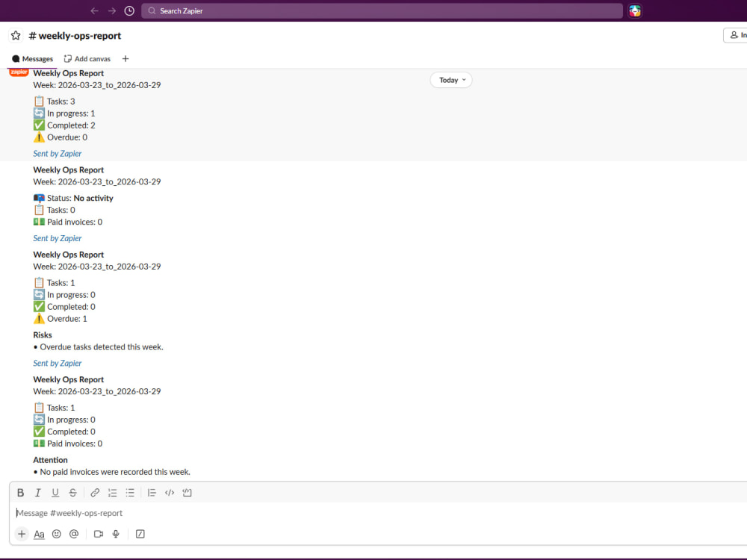
Task: Open the workspace avatar icon in top bar
Action: 634,11
